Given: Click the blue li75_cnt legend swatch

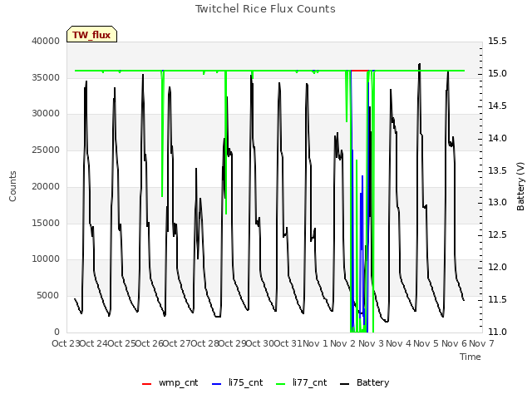Looking at the screenshot, I should click(216, 384).
